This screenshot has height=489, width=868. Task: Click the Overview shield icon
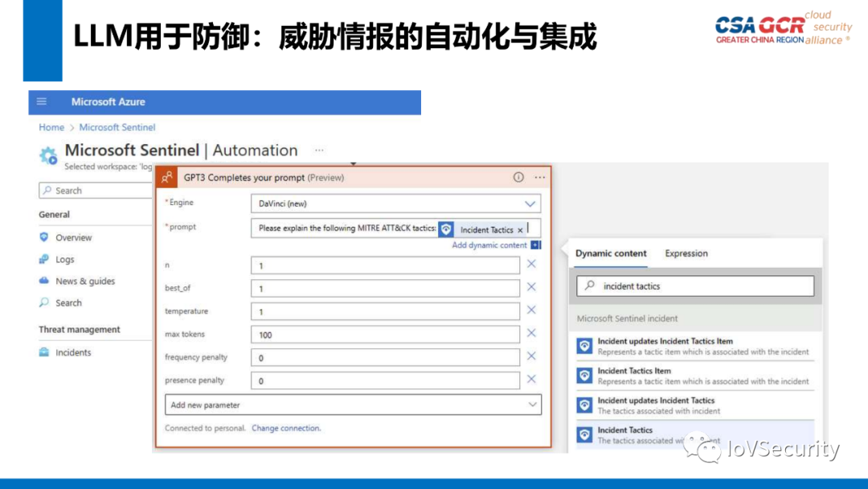click(43, 237)
